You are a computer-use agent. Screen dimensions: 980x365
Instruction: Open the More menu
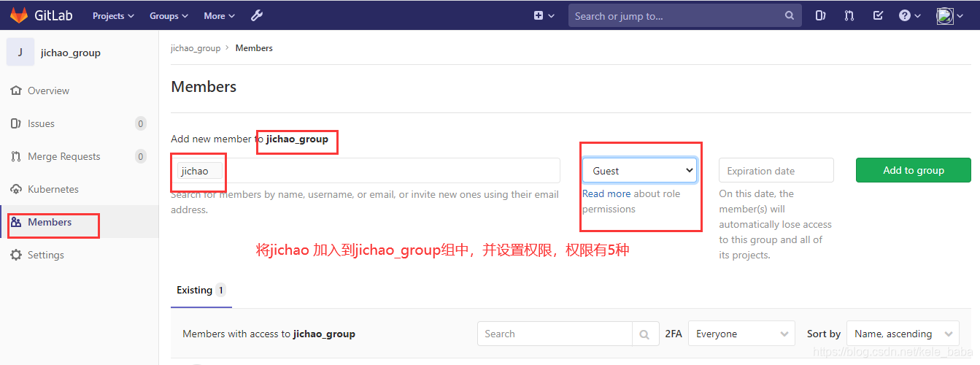[x=220, y=15]
